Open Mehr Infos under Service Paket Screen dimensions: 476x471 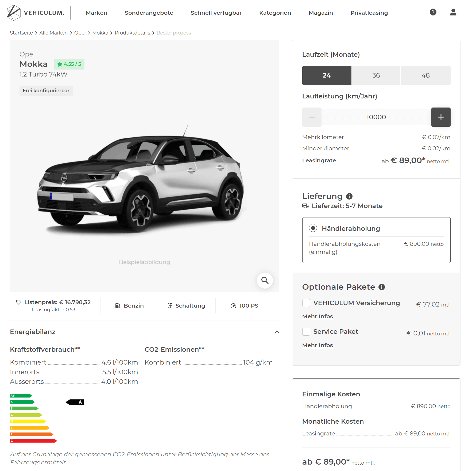click(x=318, y=345)
